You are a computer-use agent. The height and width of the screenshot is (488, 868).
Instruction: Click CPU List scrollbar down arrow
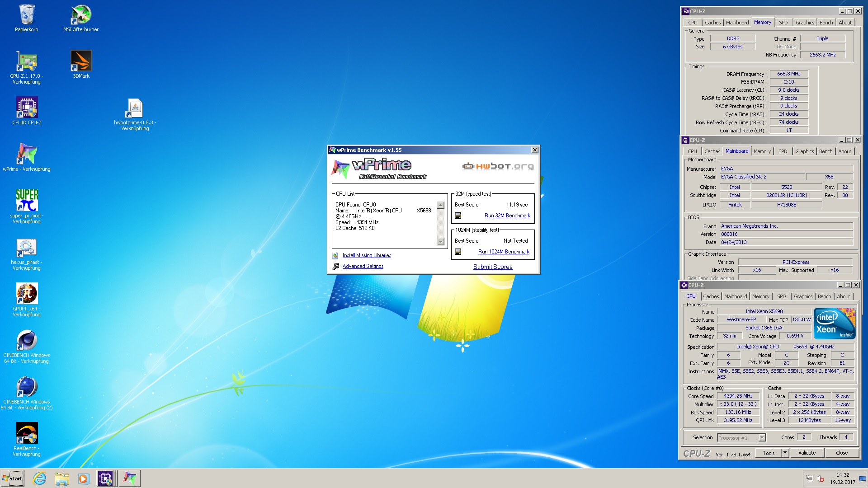point(441,242)
